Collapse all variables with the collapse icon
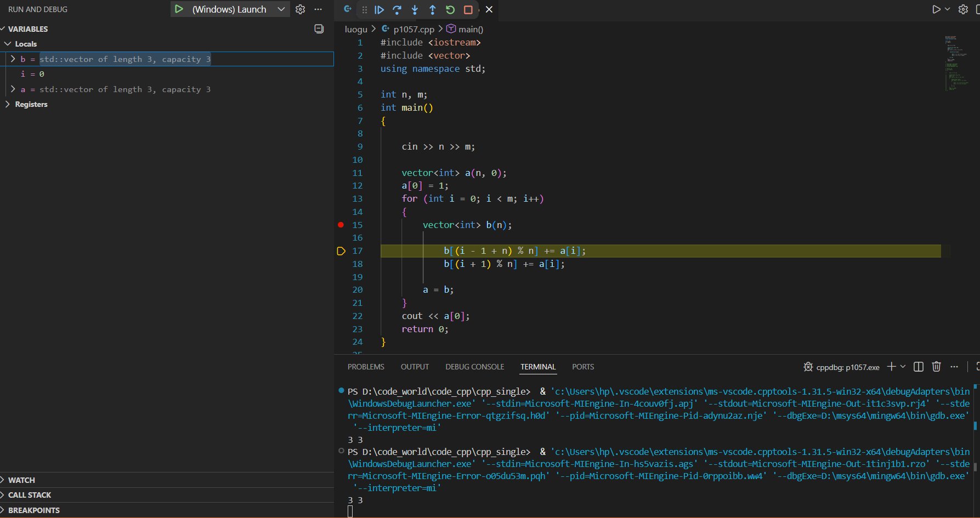This screenshot has height=518, width=980. click(x=319, y=29)
